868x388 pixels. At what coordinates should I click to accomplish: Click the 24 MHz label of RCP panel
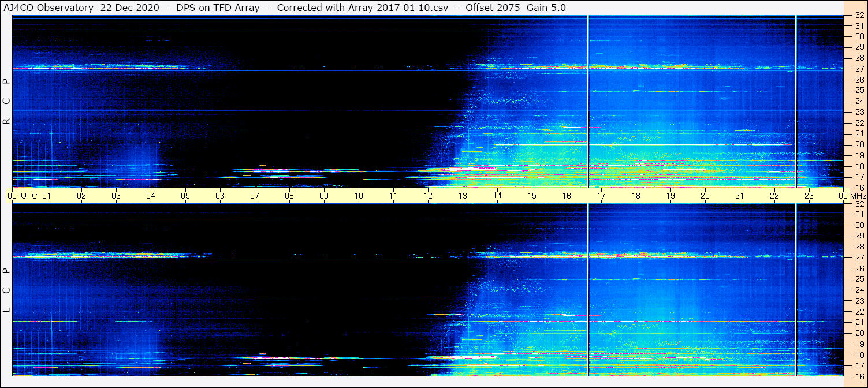[x=859, y=101]
